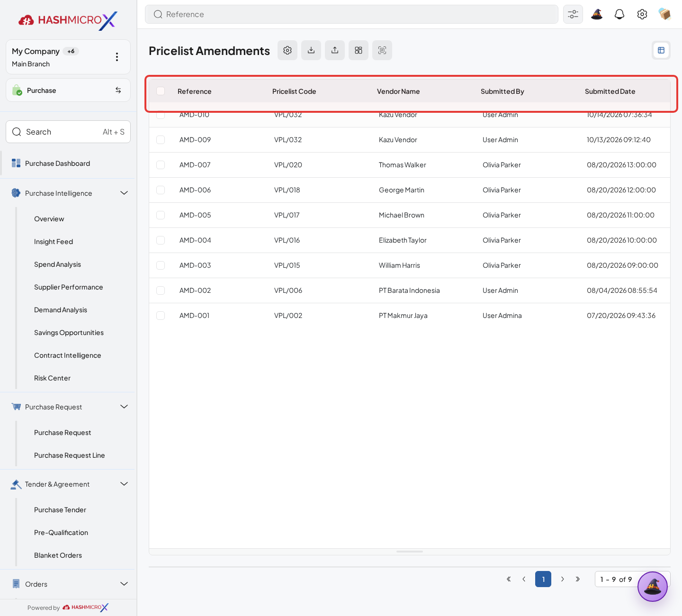
Task: Click page 1 button in pagination
Action: pyautogui.click(x=543, y=579)
